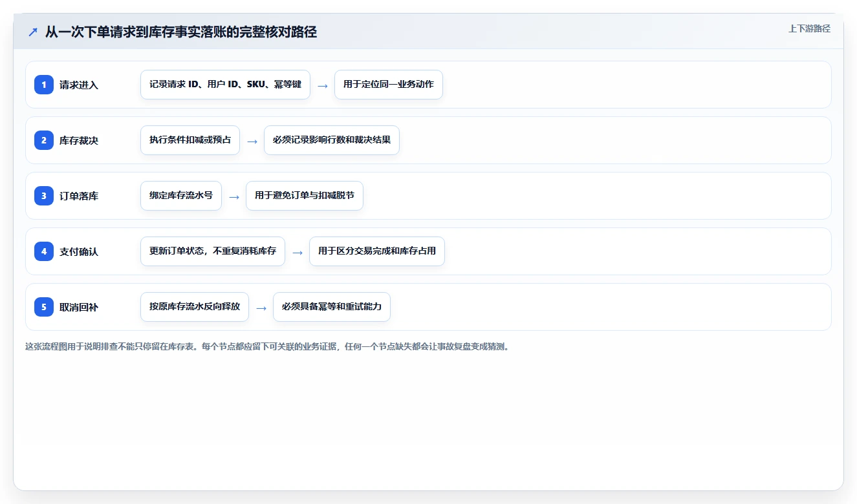Select step number 4 badge

[44, 251]
